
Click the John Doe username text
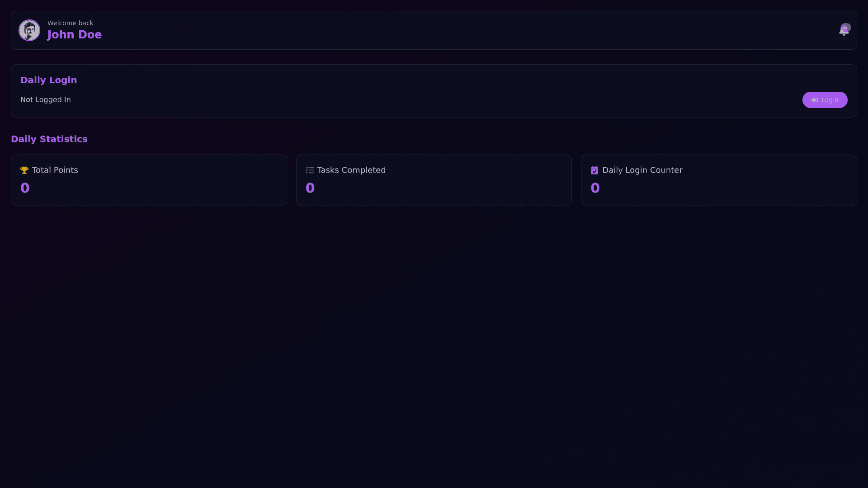[x=75, y=35]
